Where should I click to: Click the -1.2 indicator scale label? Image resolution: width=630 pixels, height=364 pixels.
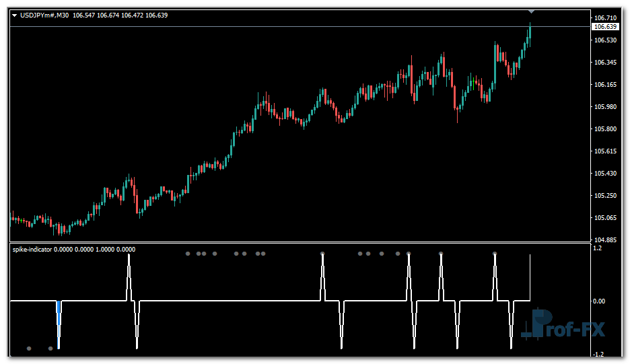[x=597, y=354]
